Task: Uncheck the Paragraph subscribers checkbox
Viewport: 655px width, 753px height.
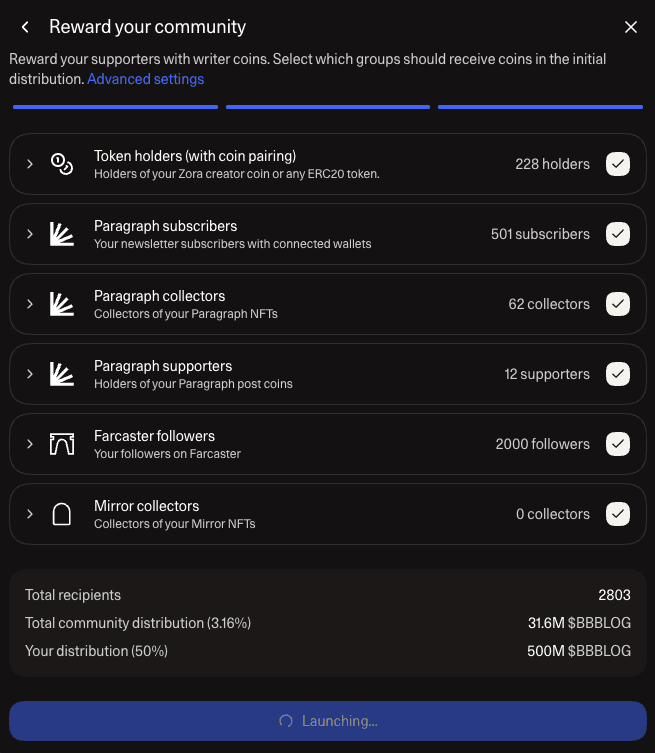Action: [x=618, y=234]
